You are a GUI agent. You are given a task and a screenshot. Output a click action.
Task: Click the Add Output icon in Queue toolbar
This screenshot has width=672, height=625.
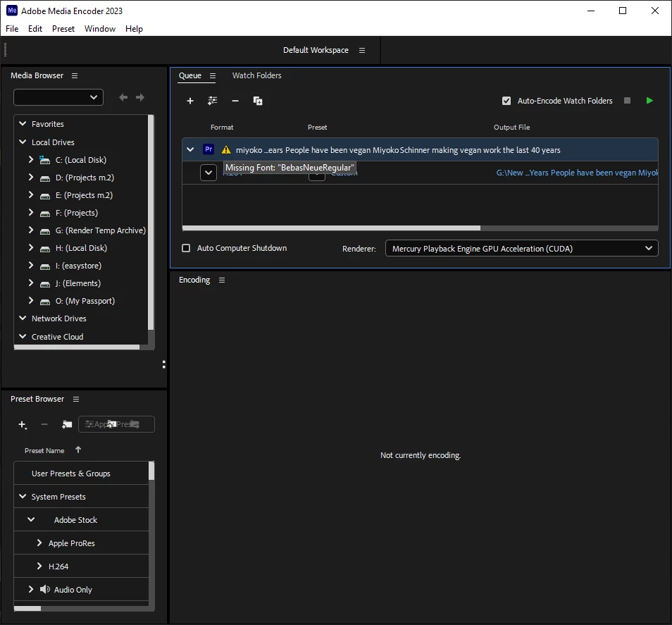point(213,101)
